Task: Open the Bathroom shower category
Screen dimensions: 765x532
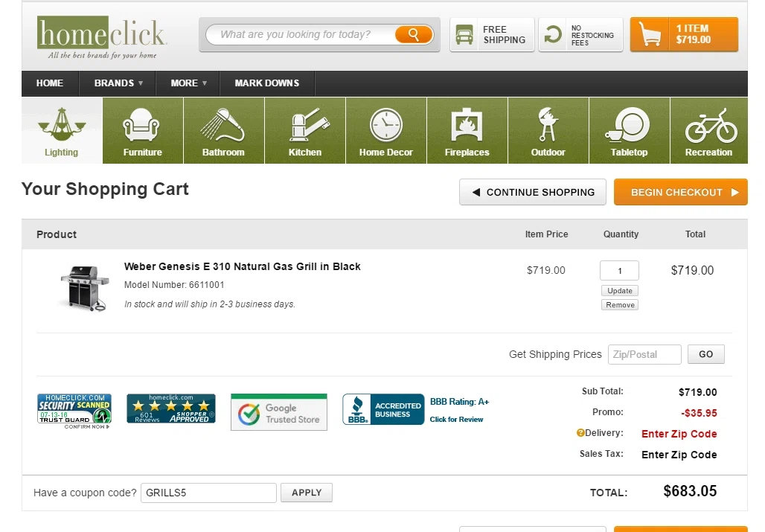Action: 223,131
